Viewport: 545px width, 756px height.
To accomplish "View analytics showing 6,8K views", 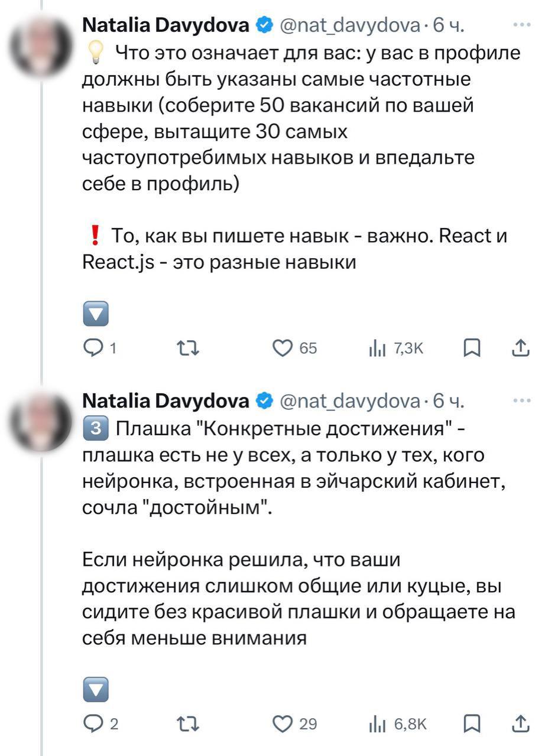I will click(377, 724).
